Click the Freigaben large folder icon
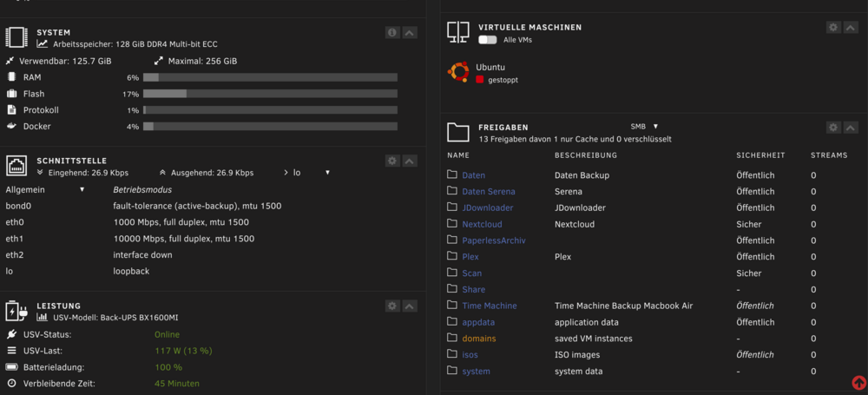This screenshot has height=395, width=868. (x=458, y=133)
